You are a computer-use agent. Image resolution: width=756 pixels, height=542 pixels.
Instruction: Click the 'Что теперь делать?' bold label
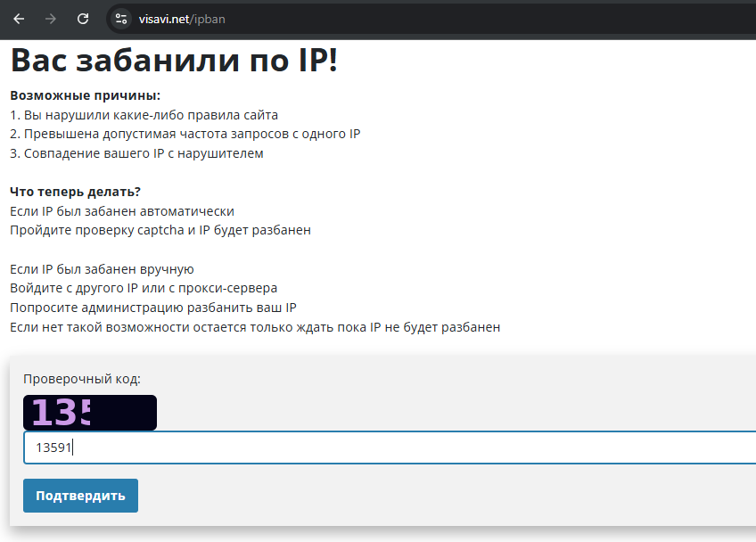click(76, 192)
